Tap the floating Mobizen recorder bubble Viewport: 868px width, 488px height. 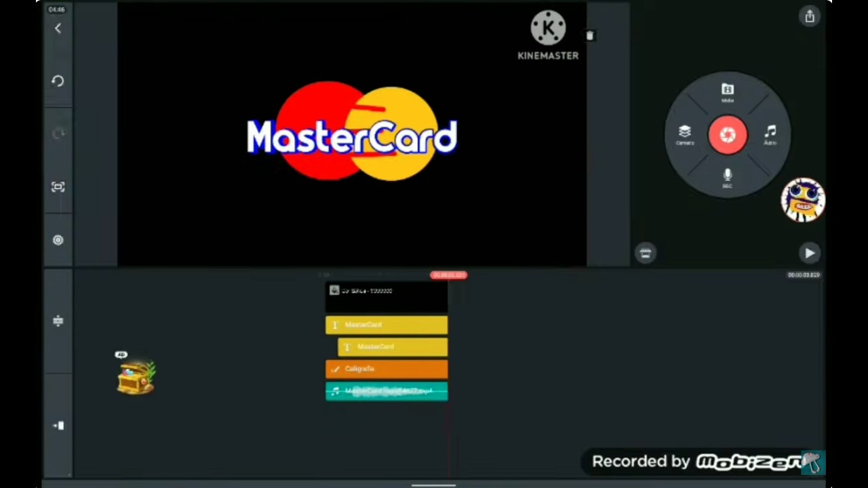tap(803, 200)
